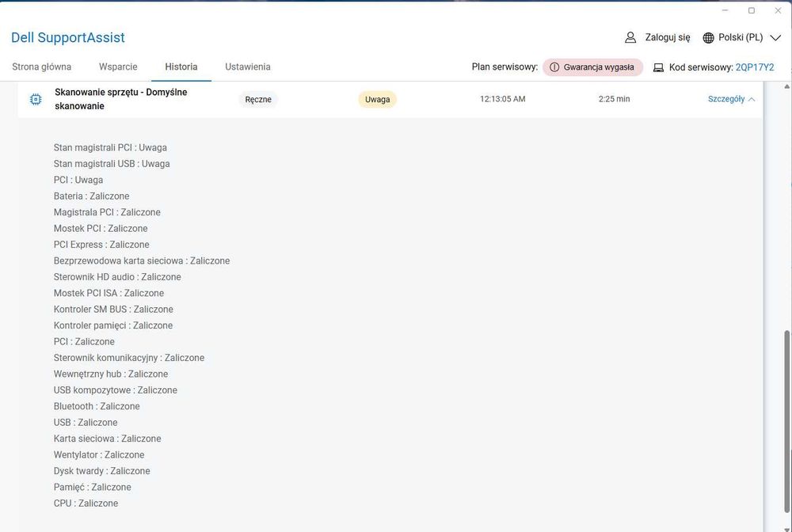This screenshot has height=532, width=792.
Task: Open the service tag 2QP17Y2 link
Action: point(755,67)
